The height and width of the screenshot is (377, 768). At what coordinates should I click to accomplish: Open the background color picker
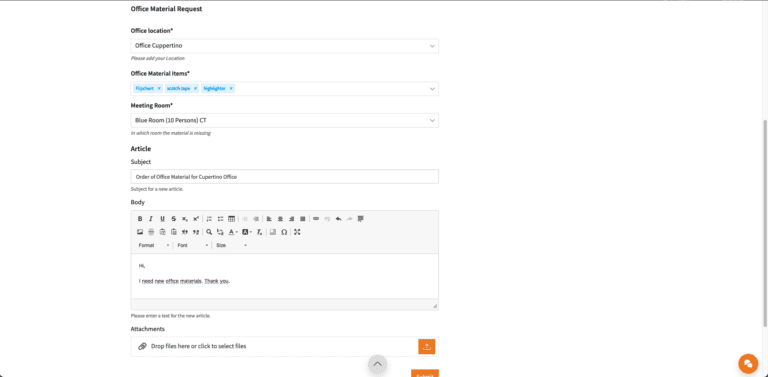pos(247,232)
